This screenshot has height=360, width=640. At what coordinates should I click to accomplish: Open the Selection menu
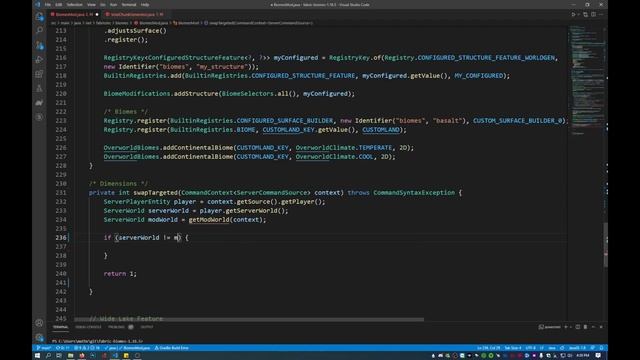pos(74,4)
